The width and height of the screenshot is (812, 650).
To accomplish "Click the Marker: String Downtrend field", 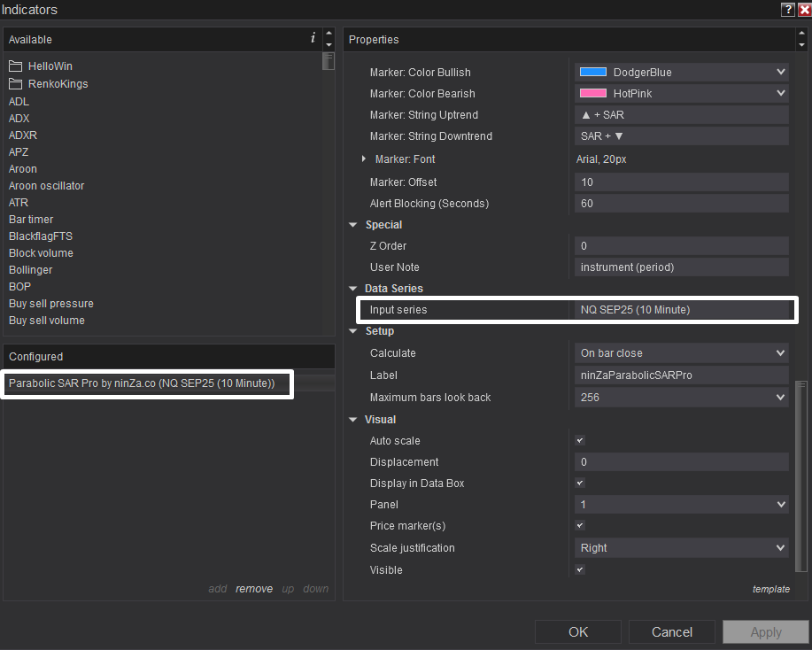I will (682, 136).
